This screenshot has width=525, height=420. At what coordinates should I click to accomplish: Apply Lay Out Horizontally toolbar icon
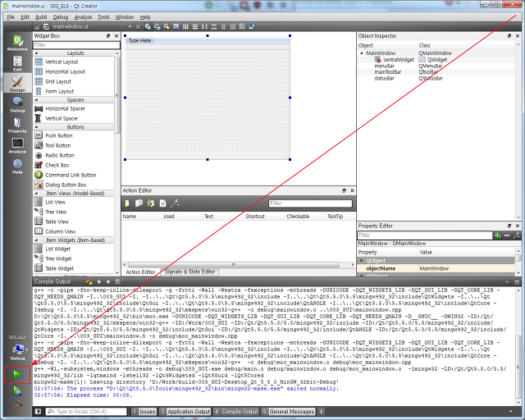186,26
